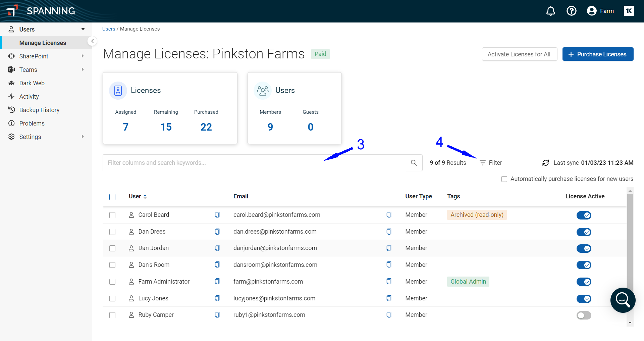The width and height of the screenshot is (644, 341).
Task: Open the help icon in the top bar
Action: pos(572,11)
